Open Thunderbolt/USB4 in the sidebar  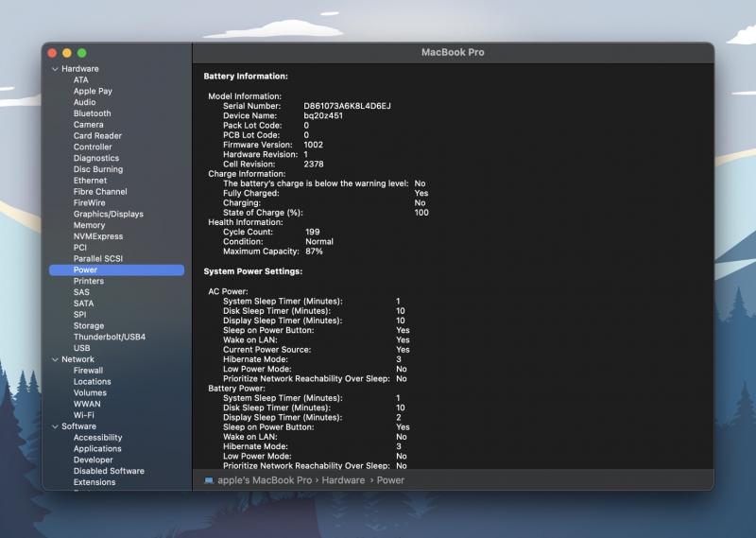(x=110, y=338)
